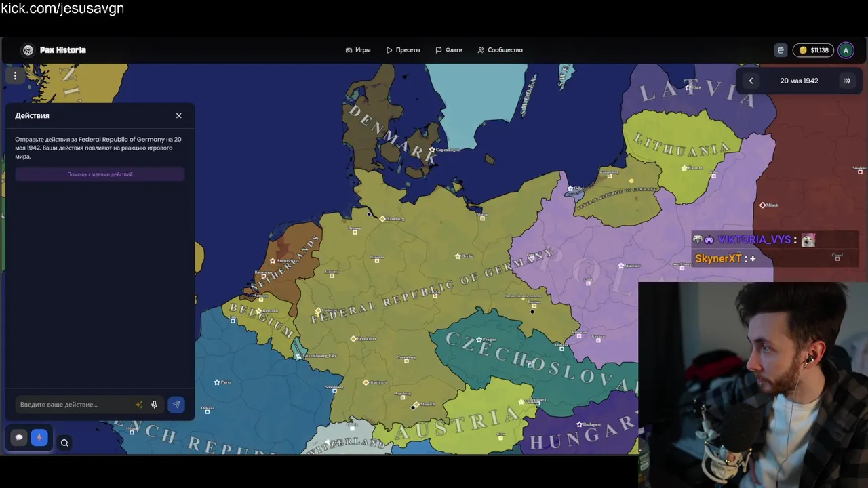Switch to chat bubble mode
Viewport: 868px width, 488px height.
(19, 438)
